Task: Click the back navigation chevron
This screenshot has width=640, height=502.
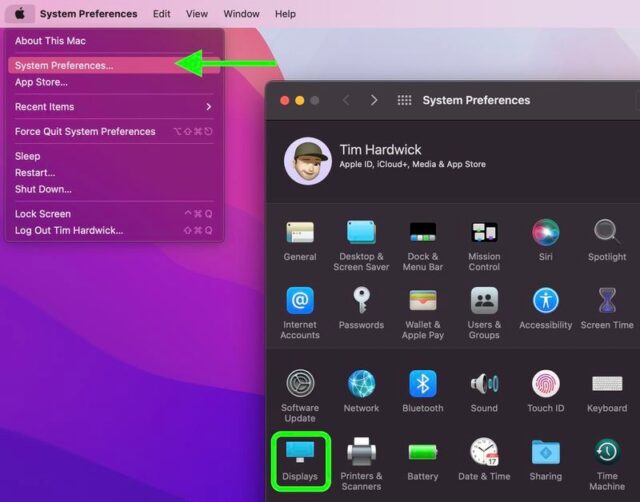Action: click(346, 100)
